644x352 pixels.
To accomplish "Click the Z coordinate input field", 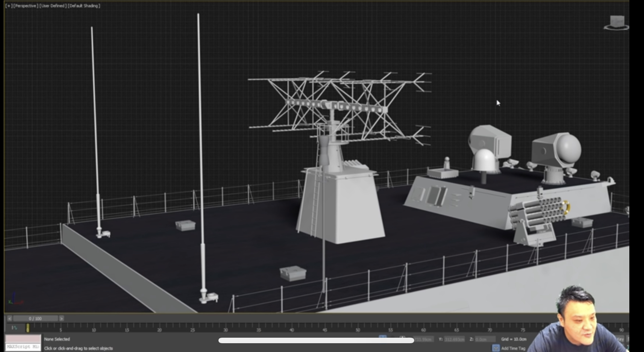I will 485,339.
